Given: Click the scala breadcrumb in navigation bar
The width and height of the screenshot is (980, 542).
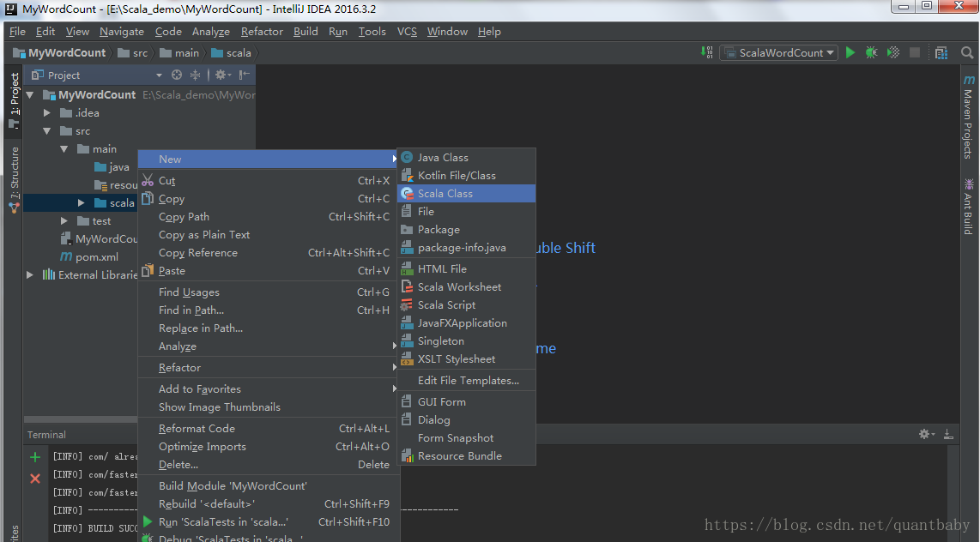Looking at the screenshot, I should [x=232, y=53].
